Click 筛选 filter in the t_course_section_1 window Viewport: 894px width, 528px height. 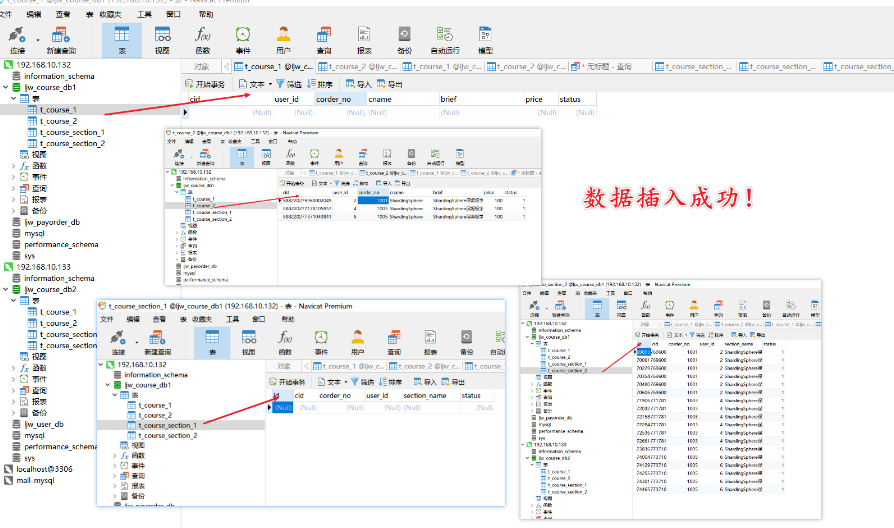363,381
